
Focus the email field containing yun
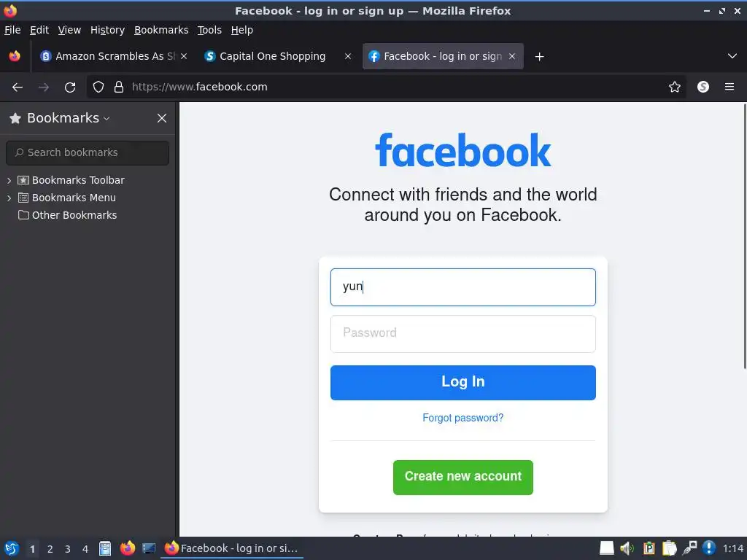(463, 287)
